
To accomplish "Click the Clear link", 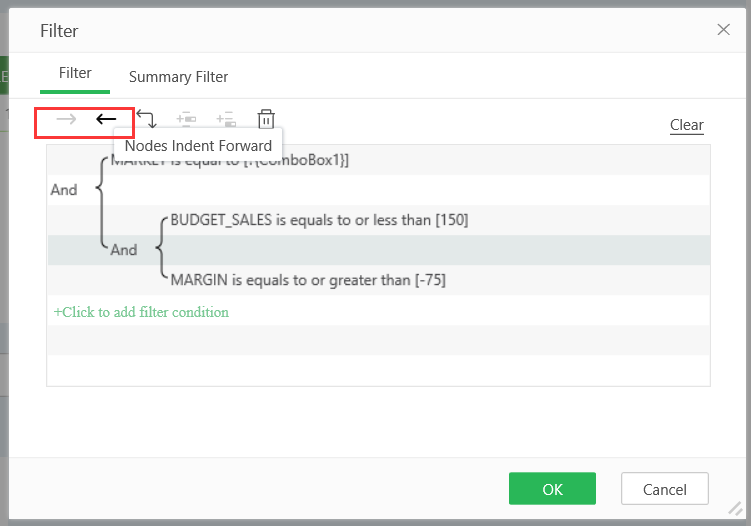I will (687, 125).
